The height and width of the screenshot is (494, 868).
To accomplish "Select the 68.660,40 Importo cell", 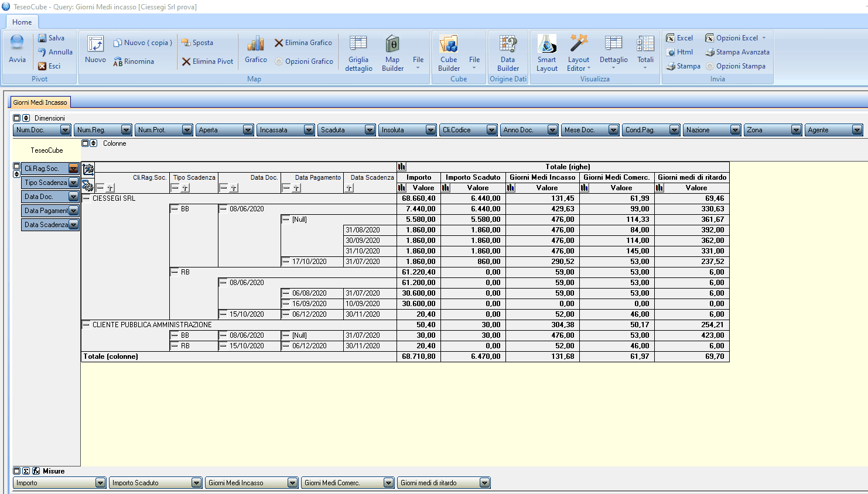I will tap(419, 198).
